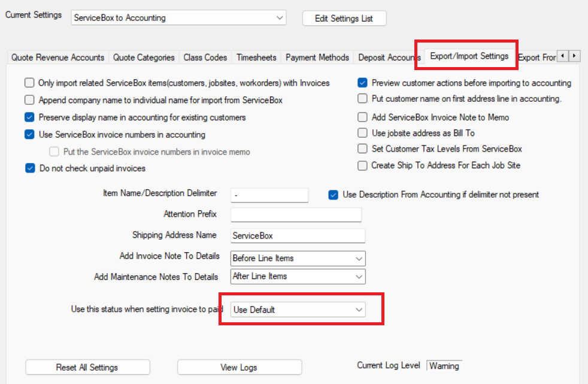Enable Only import related ServiceBox items checkbox
Screen dimensions: 588x384
pos(29,83)
